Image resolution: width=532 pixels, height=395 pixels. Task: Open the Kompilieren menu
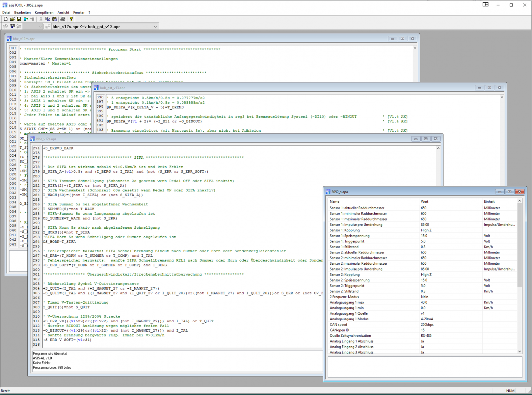44,13
